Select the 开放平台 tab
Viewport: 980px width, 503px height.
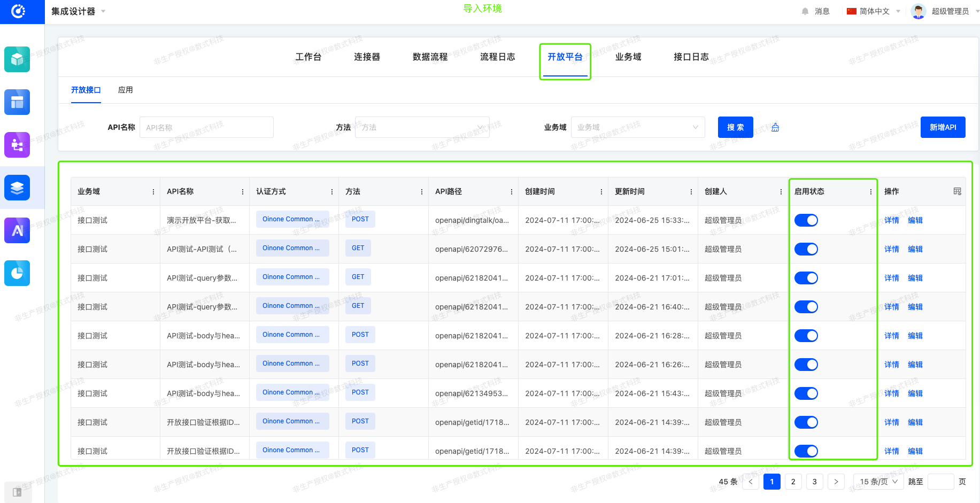tap(565, 57)
